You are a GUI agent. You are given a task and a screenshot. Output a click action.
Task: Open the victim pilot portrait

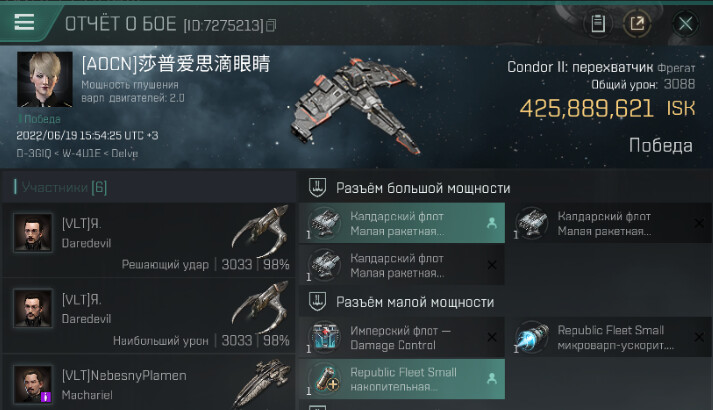pyautogui.click(x=45, y=80)
